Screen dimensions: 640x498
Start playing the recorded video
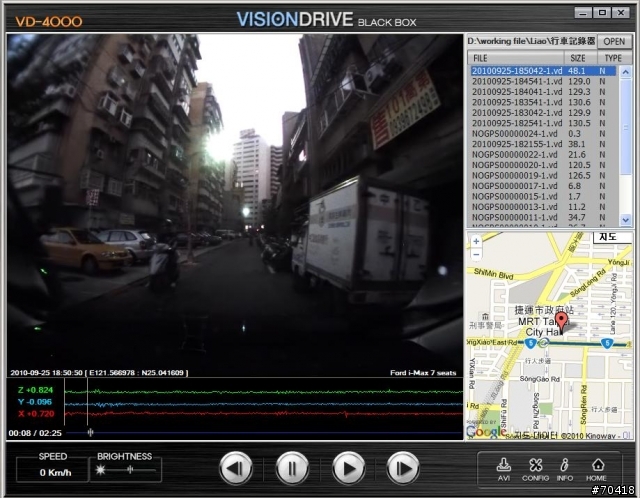pos(348,468)
